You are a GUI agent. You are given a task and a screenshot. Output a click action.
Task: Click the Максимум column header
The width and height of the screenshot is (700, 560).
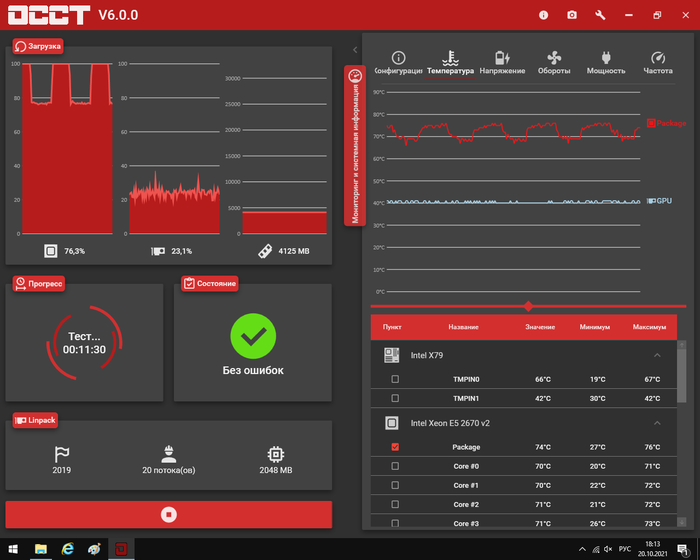[x=649, y=327]
